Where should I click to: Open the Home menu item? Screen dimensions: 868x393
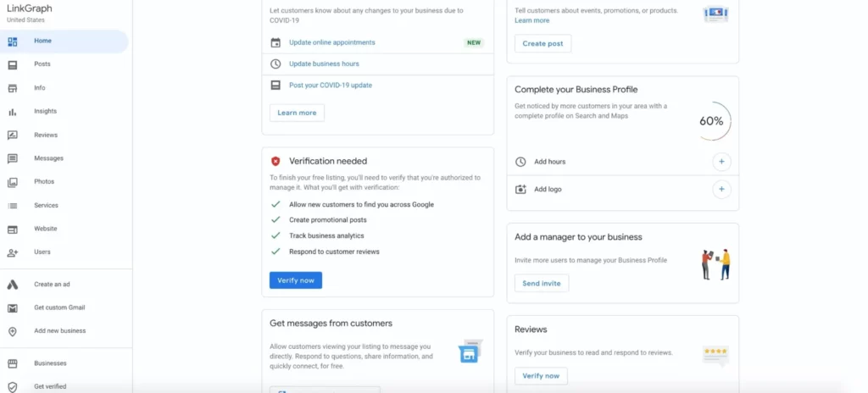(x=42, y=41)
